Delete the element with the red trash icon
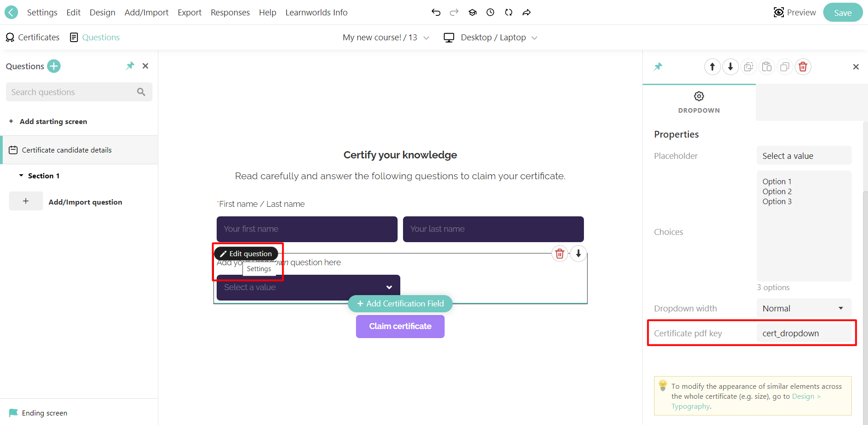This screenshot has height=425, width=868. (x=803, y=67)
